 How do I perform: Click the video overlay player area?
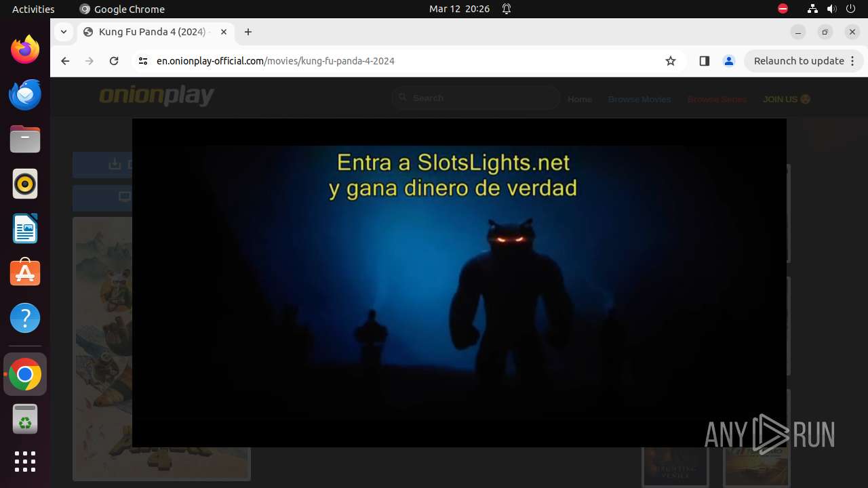point(459,283)
